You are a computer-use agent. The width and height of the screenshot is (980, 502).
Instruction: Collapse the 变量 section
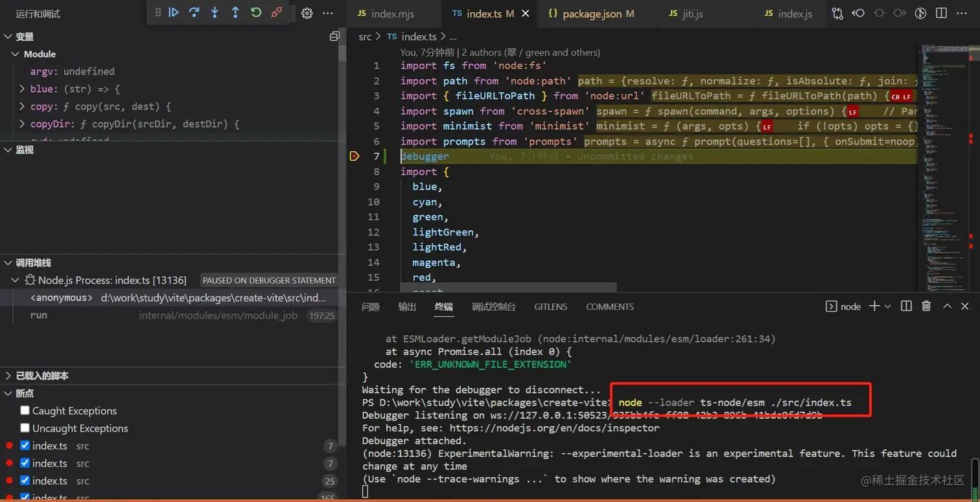click(8, 37)
